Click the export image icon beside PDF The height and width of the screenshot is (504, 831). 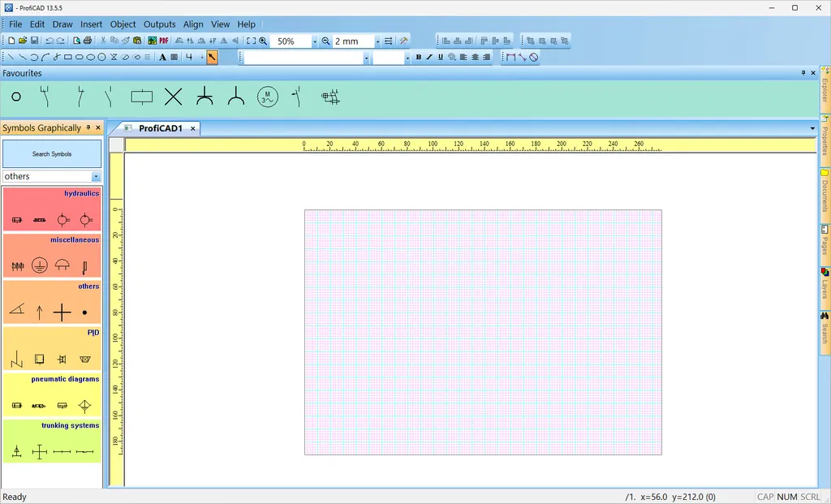(153, 41)
